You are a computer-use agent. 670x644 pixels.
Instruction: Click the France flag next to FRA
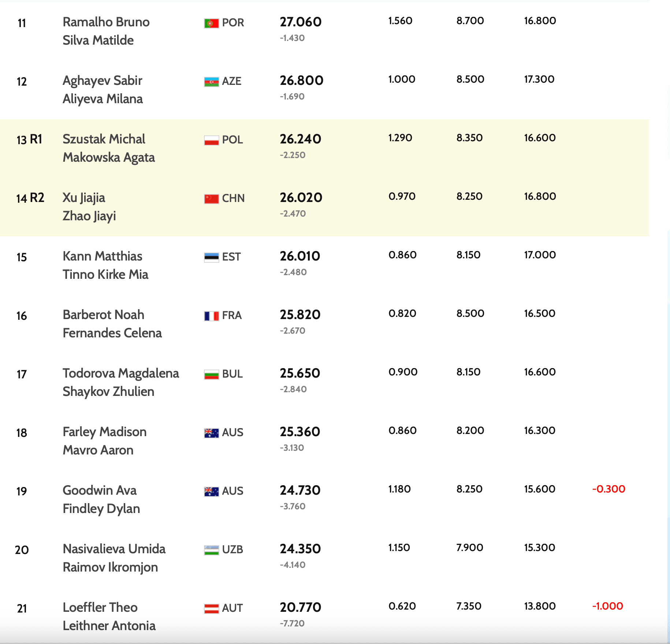click(211, 316)
